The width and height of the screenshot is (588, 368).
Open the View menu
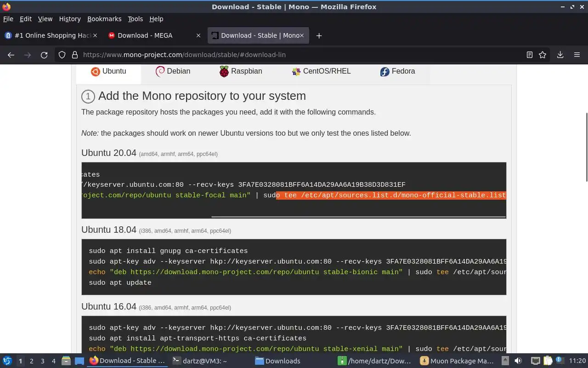point(45,19)
